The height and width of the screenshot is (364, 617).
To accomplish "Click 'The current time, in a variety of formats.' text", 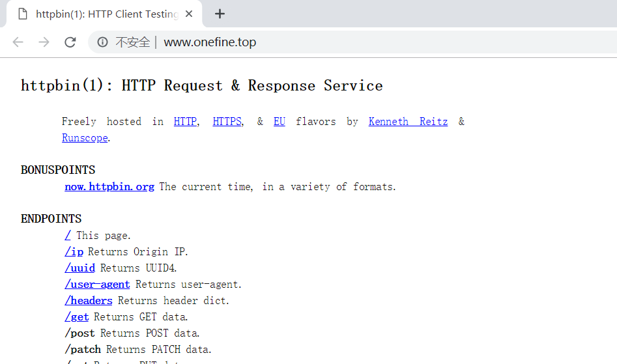I will point(278,187).
